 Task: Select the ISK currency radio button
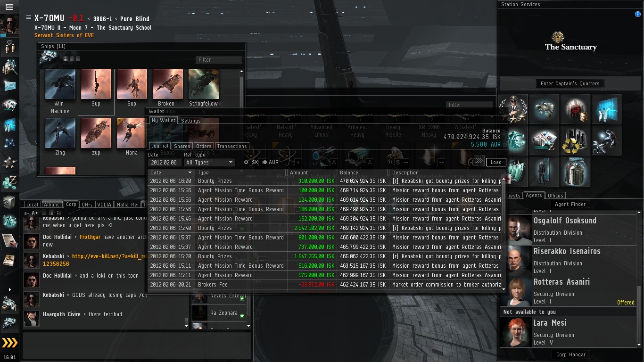click(x=246, y=162)
